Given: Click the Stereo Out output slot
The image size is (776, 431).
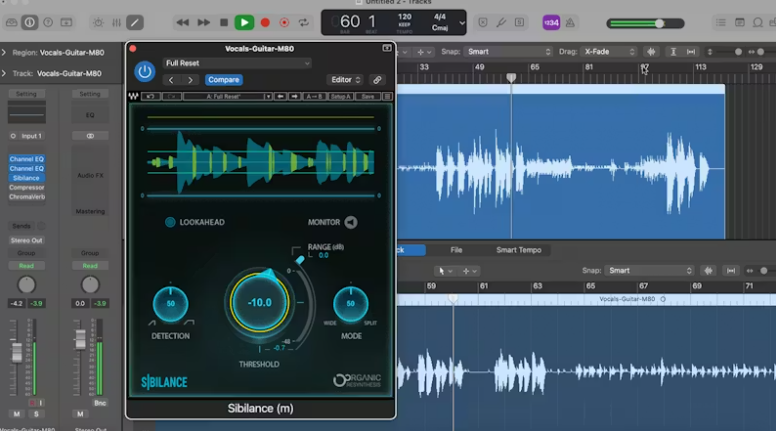Looking at the screenshot, I should click(26, 240).
